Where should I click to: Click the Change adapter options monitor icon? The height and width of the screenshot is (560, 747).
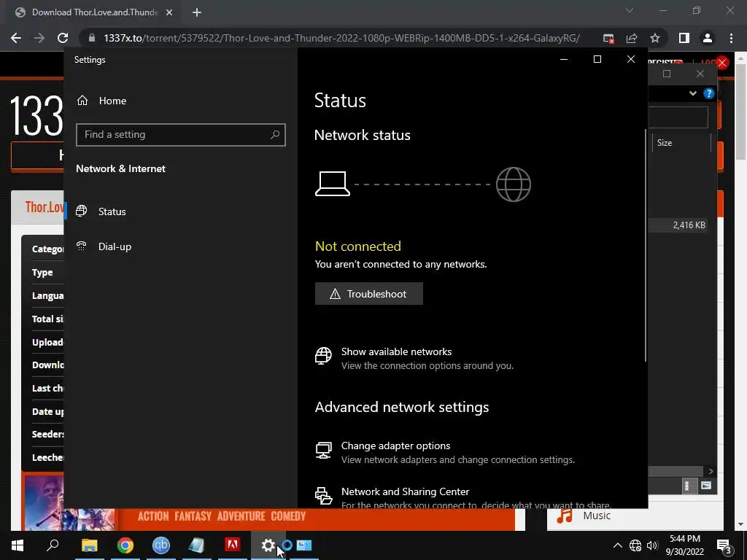click(x=323, y=450)
